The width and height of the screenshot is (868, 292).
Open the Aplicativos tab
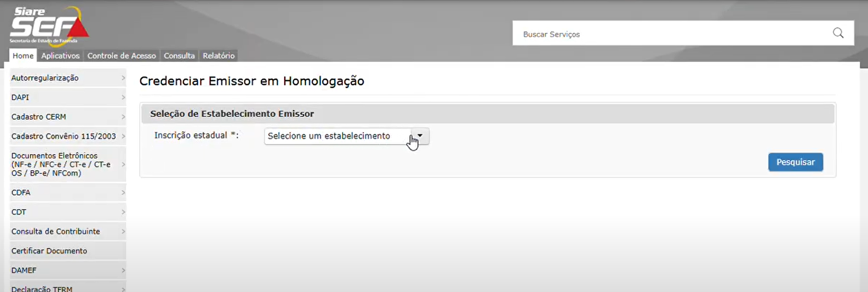(x=60, y=56)
